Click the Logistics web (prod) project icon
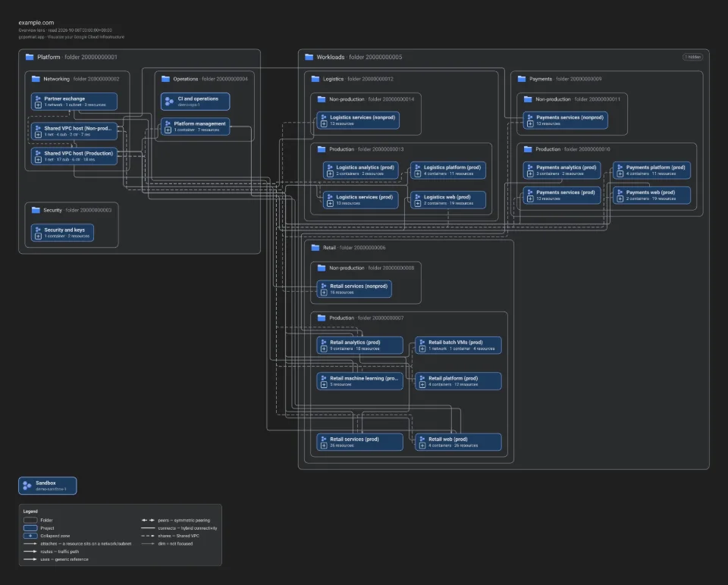 (x=417, y=197)
